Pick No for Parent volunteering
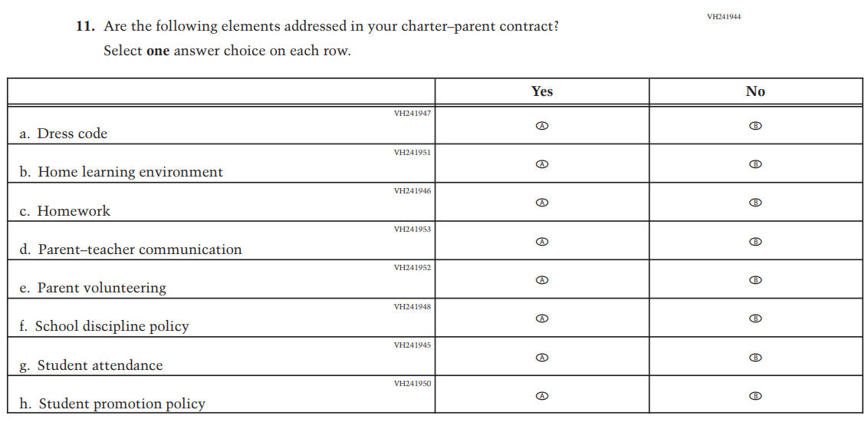The image size is (868, 426). coord(755,280)
